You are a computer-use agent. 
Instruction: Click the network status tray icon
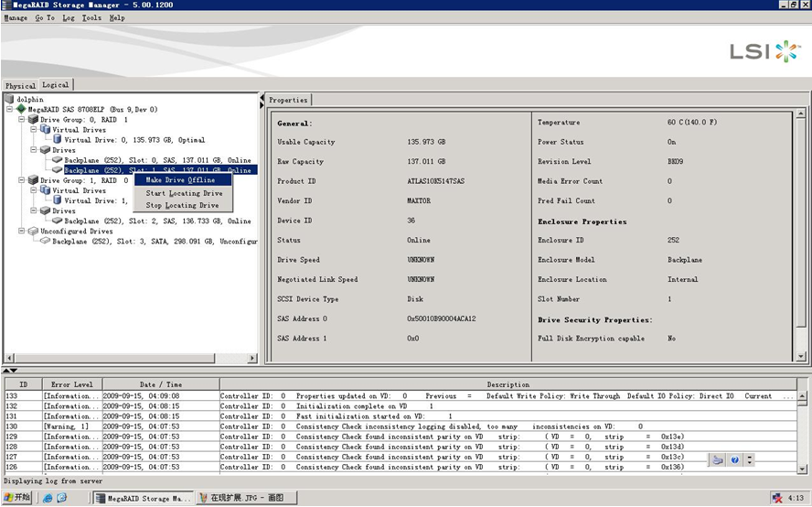pyautogui.click(x=777, y=498)
